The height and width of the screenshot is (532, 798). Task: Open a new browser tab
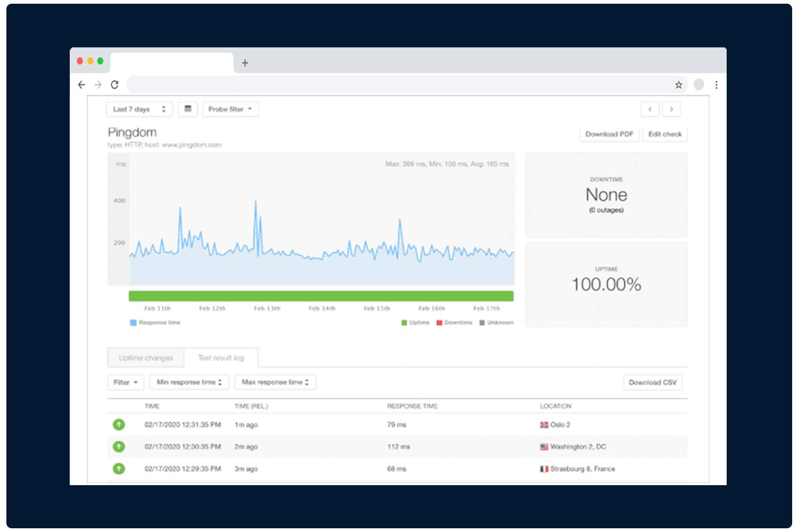[245, 63]
